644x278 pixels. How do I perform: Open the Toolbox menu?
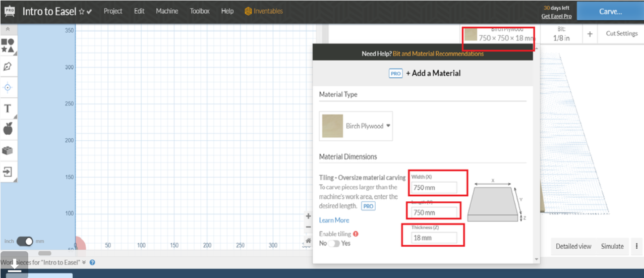point(200,11)
